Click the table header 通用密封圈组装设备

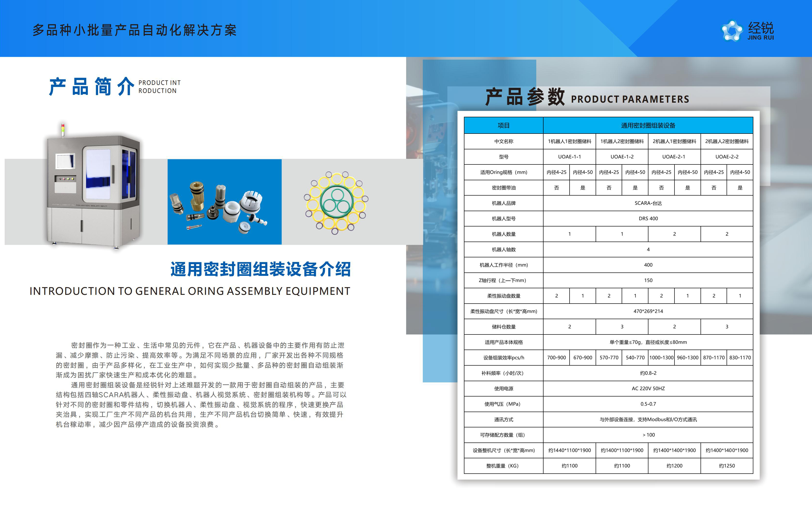point(648,126)
